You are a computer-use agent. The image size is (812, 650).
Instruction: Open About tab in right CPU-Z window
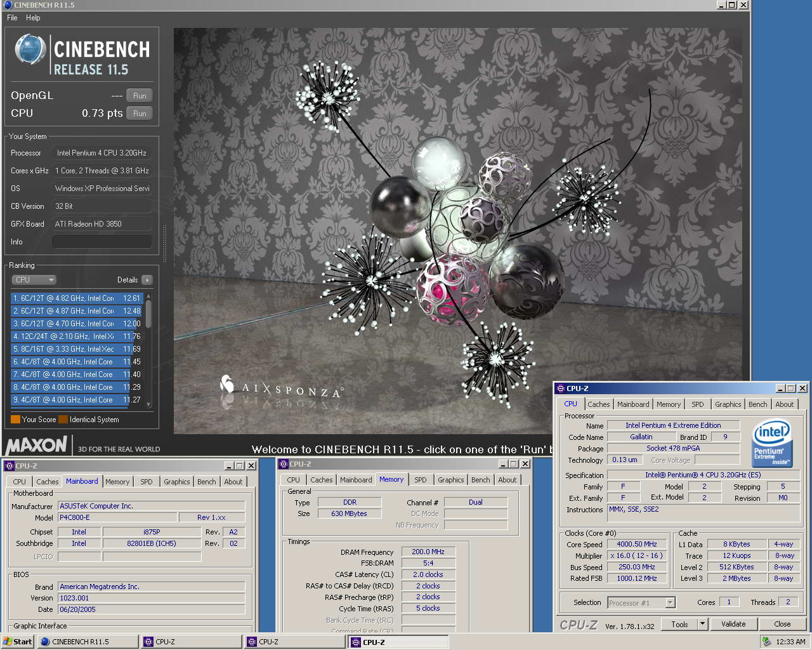tap(785, 404)
